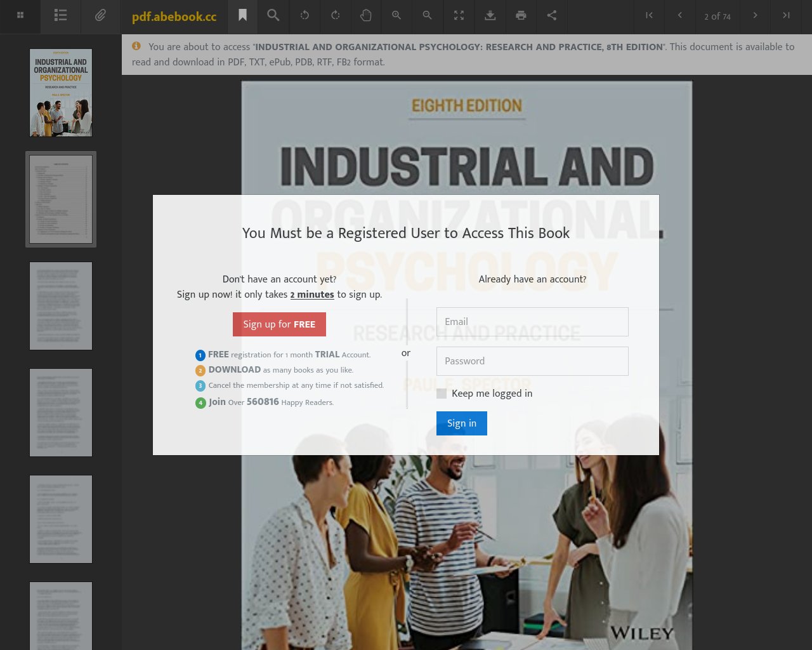Click Join Over 560816 Happy Readers text
This screenshot has width=812, height=650.
click(x=271, y=402)
